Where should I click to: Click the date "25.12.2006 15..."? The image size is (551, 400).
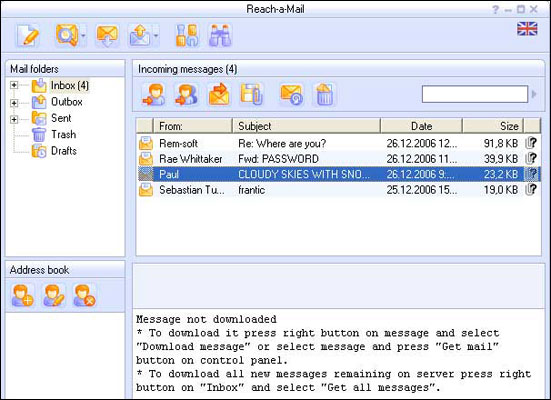[x=422, y=190]
